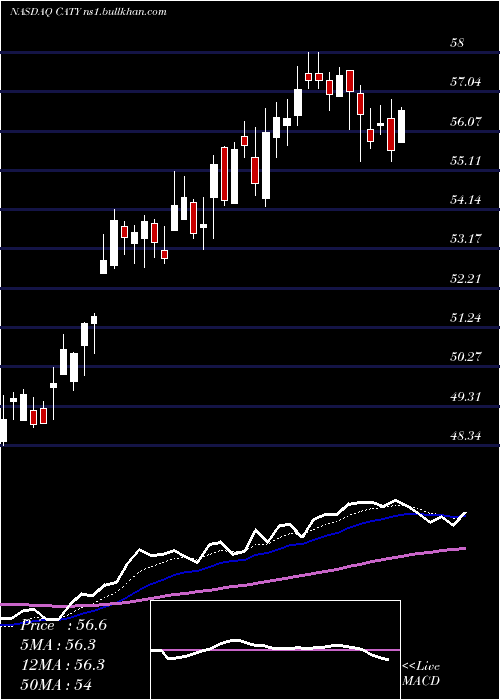The height and width of the screenshot is (700, 500).
Task: Click the NASDAQ CATY ns1.bullkhan.com title text
Action: 88,11
